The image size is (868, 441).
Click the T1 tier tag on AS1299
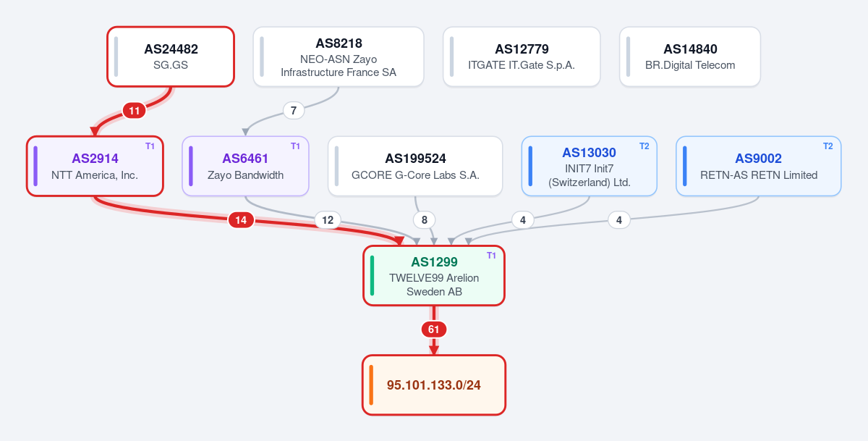[x=492, y=256]
